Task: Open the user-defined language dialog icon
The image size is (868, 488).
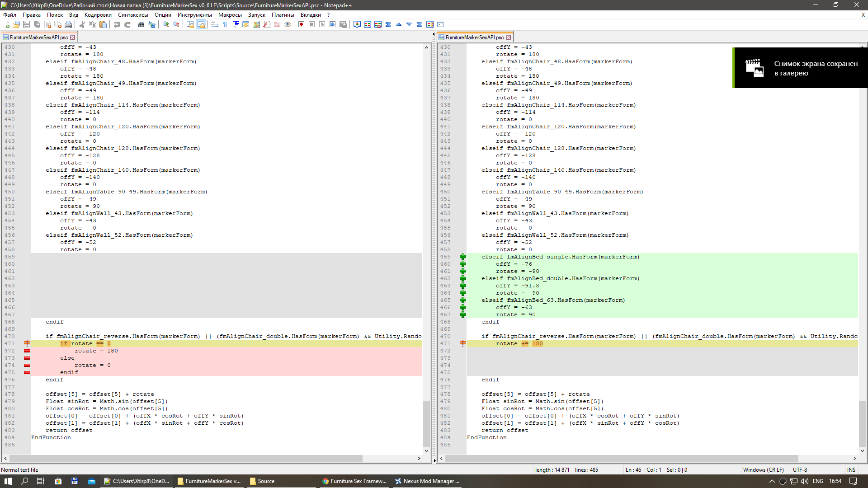Action: [x=246, y=24]
